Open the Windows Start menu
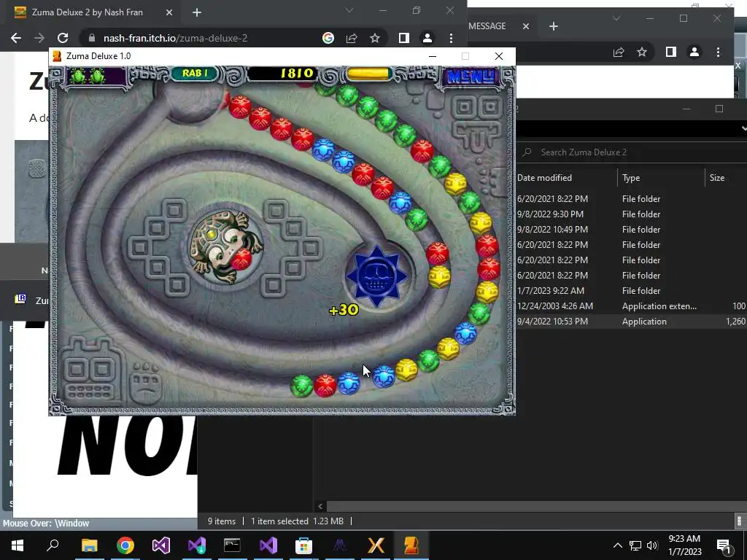The height and width of the screenshot is (560, 747). tap(18, 545)
